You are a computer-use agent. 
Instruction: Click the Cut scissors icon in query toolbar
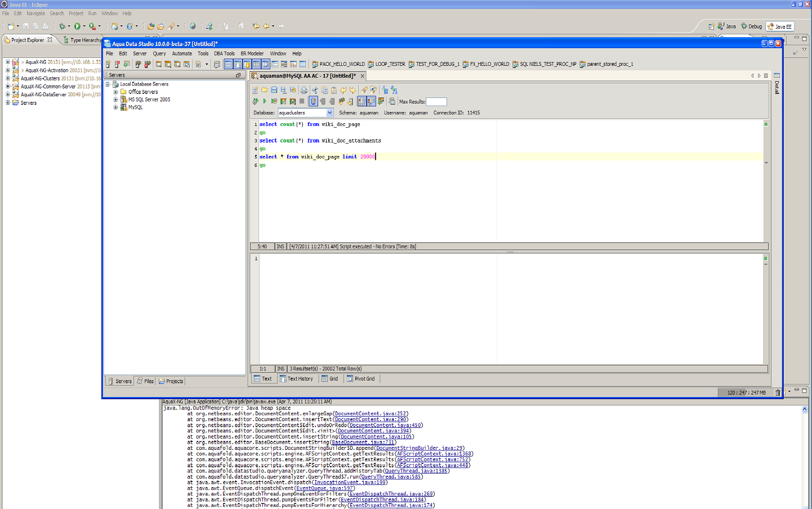[x=315, y=90]
